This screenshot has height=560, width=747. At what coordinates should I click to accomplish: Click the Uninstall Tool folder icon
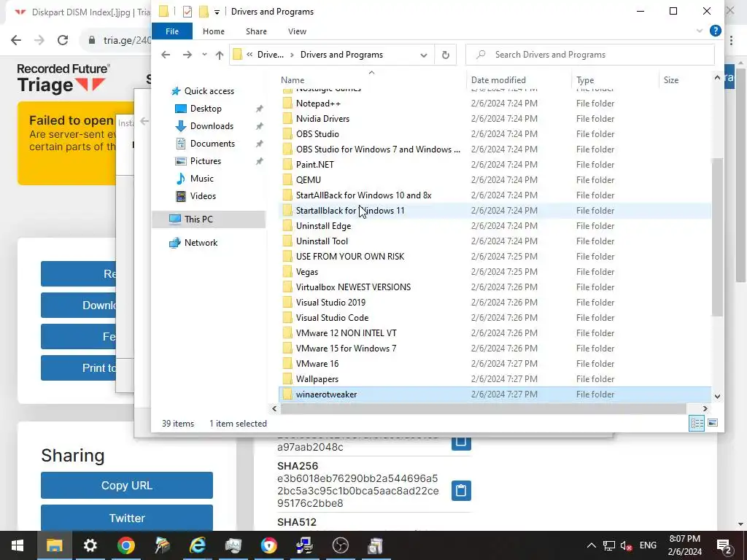click(x=287, y=241)
